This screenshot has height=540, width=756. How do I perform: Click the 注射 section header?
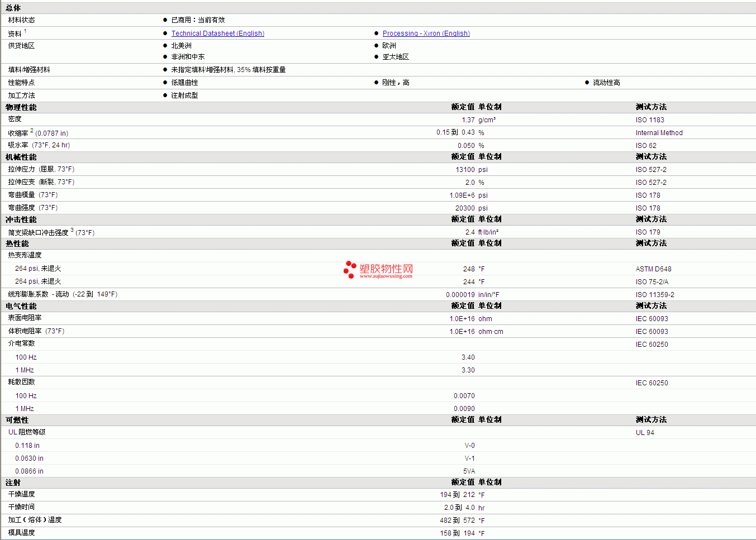13,482
